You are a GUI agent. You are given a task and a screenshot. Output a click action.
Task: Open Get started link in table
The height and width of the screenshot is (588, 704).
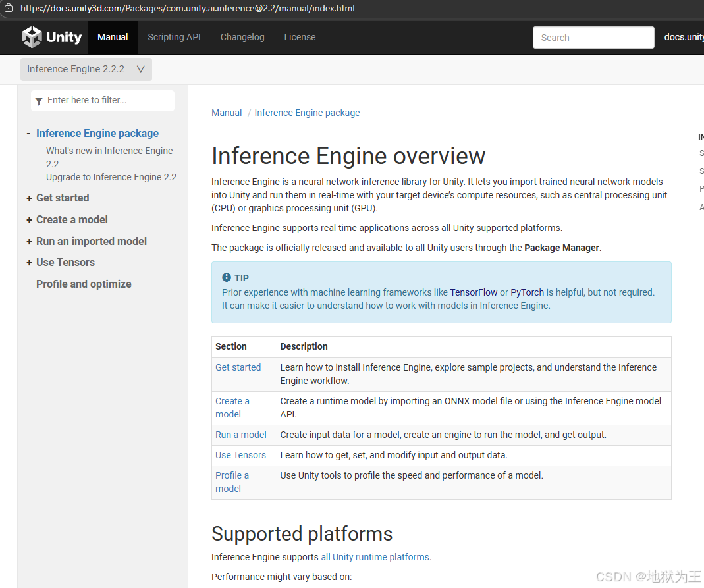click(238, 367)
